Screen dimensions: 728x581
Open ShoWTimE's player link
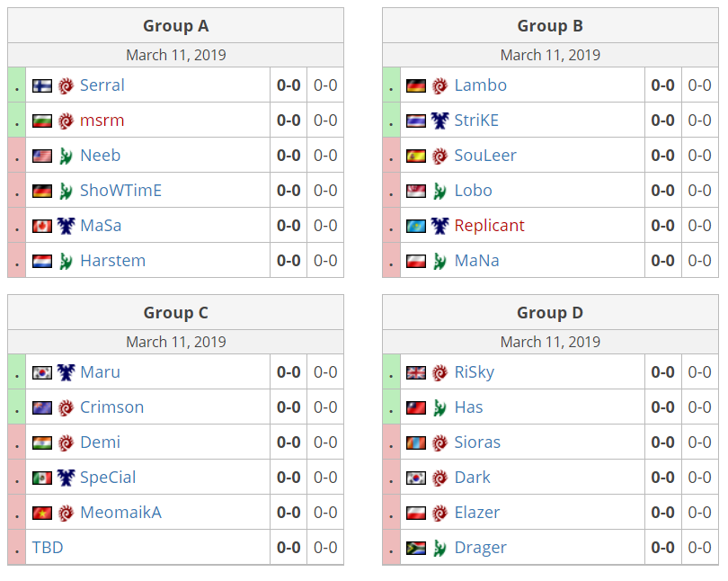[x=120, y=191]
